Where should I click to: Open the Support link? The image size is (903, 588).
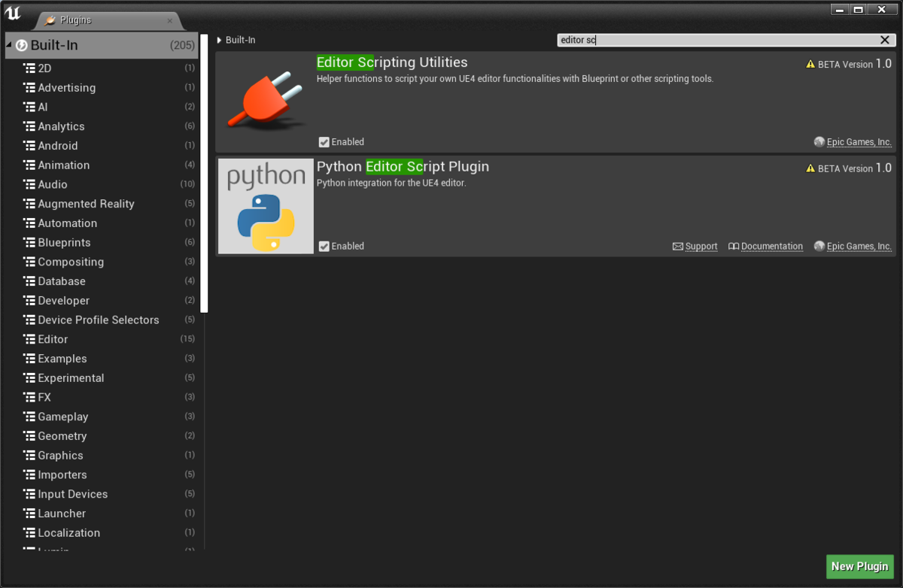point(701,247)
